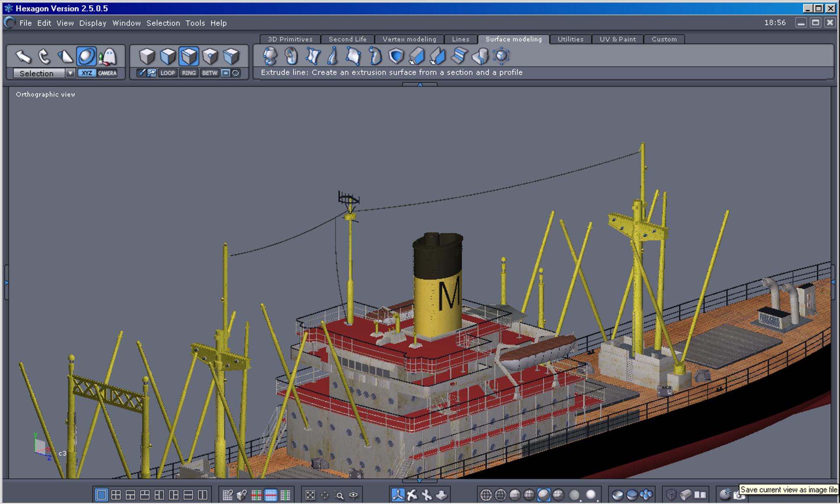Screen dimensions: 840x504
Task: Click the RING selection button
Action: 189,73
